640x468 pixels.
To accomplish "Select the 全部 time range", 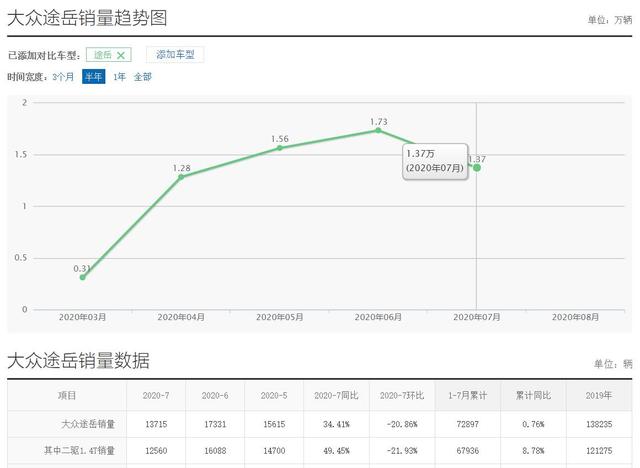I will (142, 77).
